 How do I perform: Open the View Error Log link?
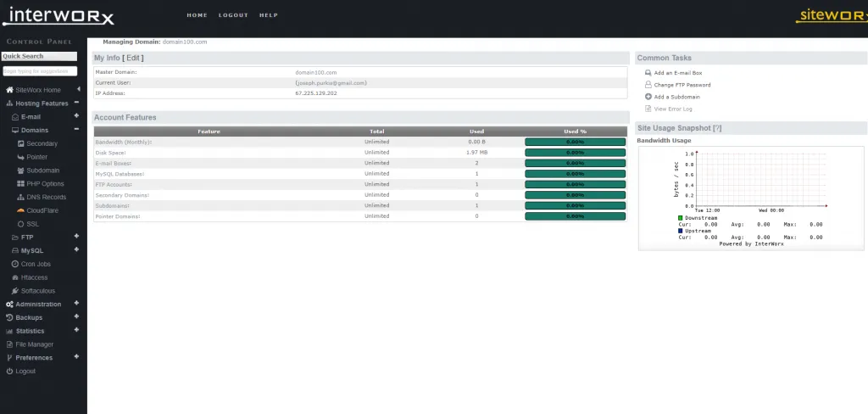(673, 109)
